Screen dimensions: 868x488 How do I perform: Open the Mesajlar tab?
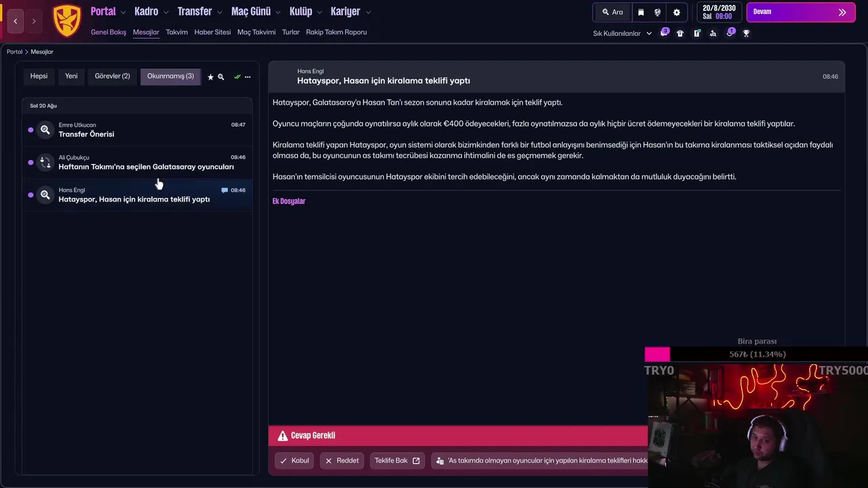tap(146, 32)
